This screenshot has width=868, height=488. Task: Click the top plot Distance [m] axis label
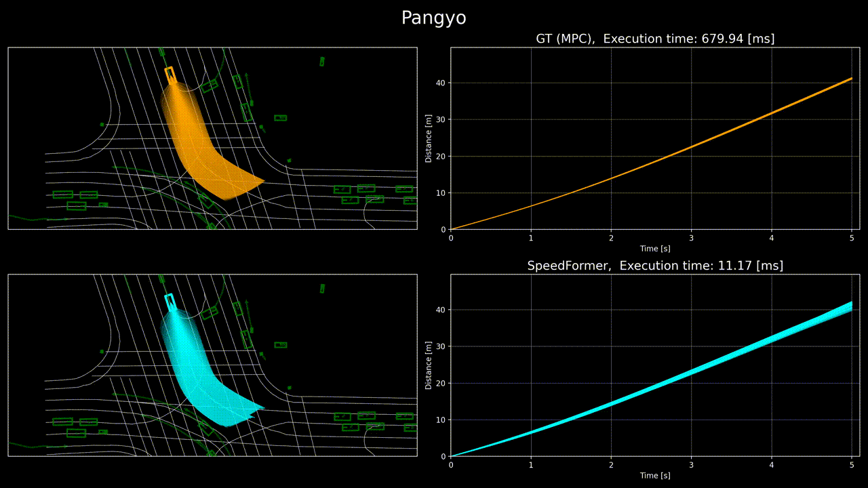tap(429, 139)
